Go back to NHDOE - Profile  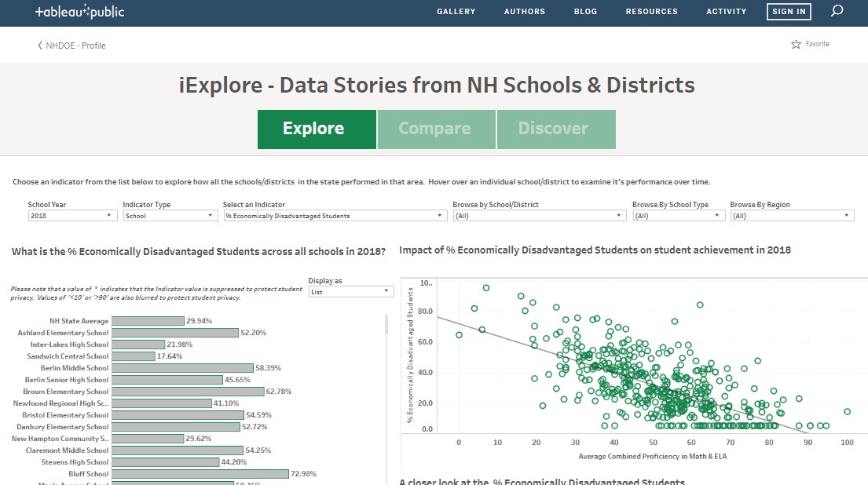coord(71,46)
